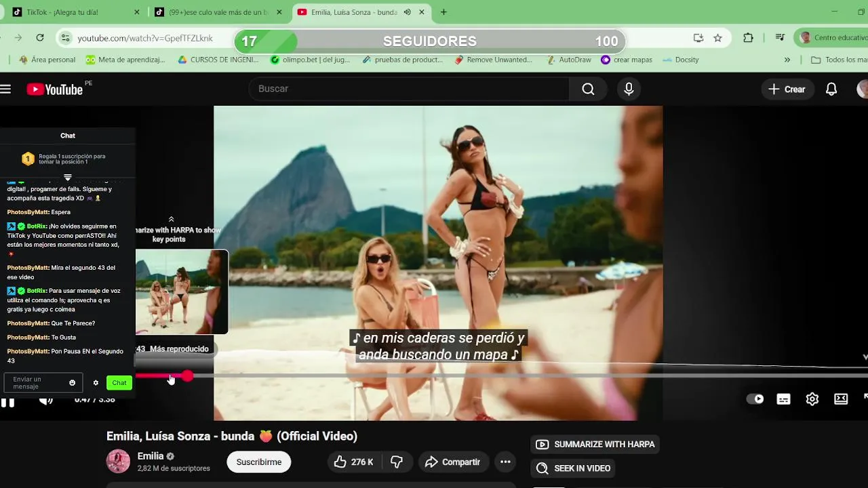The image size is (868, 488).
Task: Go forward in browser history
Action: point(18,38)
